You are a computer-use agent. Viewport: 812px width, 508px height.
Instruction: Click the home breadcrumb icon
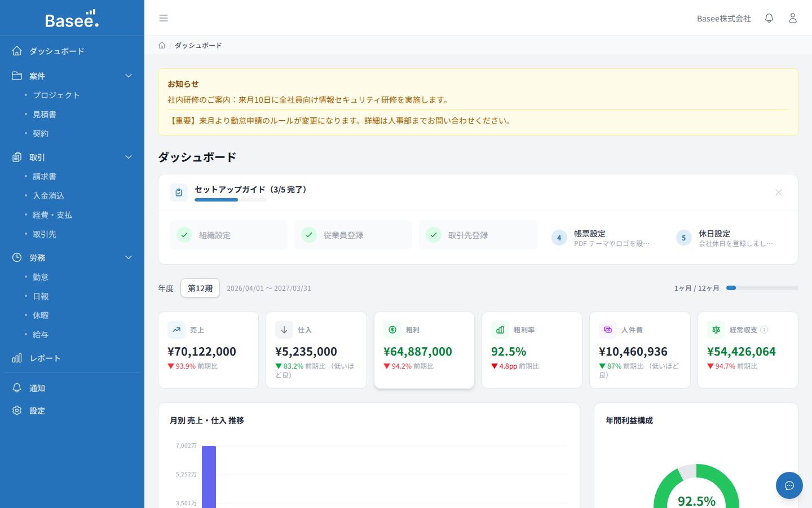[x=162, y=45]
